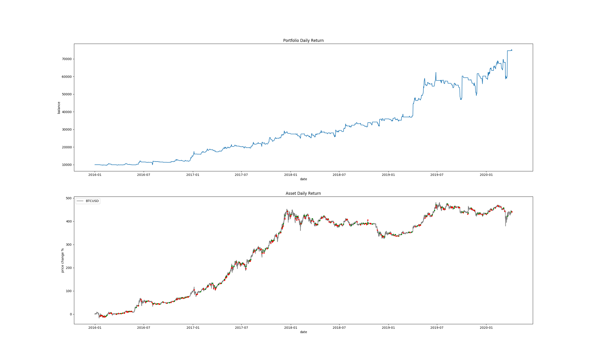Click 2018-01 date tick under portfolio chart

291,175
